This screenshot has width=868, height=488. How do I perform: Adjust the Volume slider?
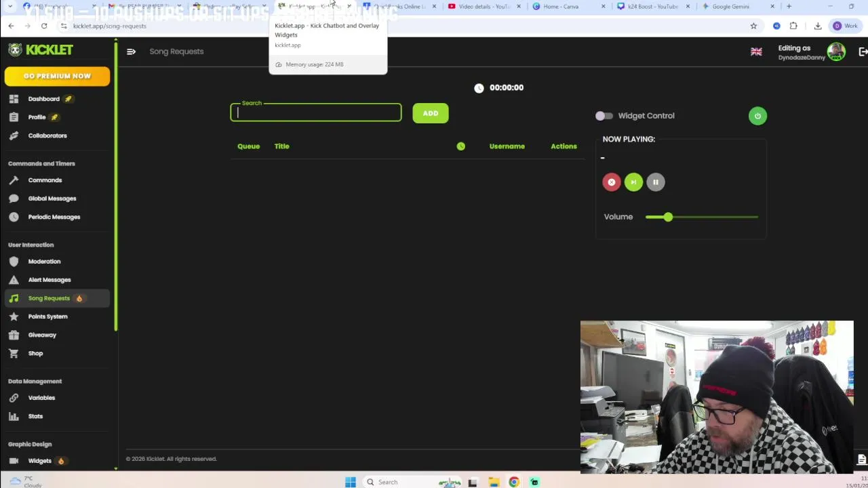tap(702, 217)
